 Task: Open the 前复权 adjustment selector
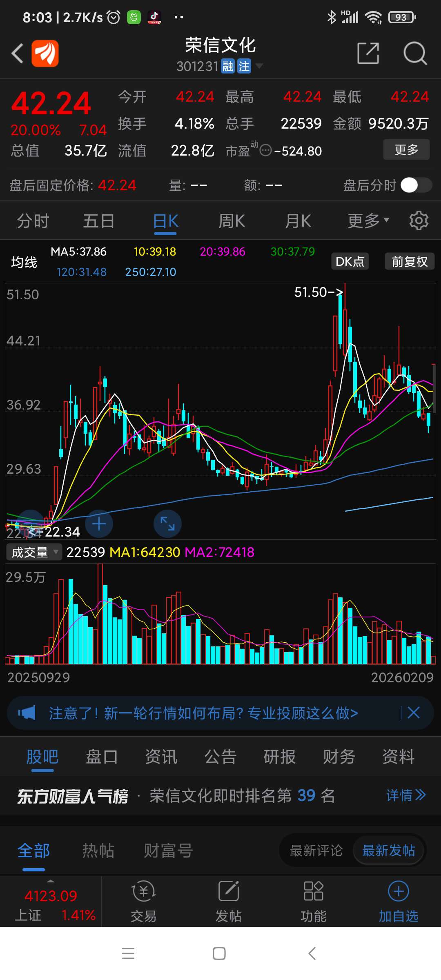pyautogui.click(x=410, y=261)
